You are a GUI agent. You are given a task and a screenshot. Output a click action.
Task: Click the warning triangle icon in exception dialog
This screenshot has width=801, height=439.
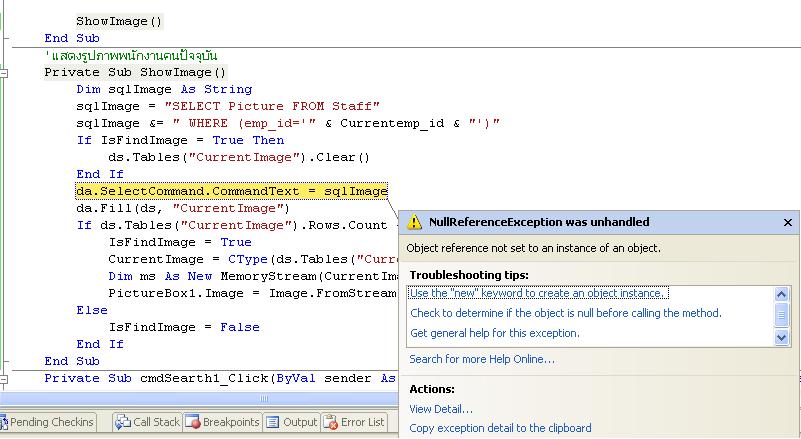click(414, 222)
